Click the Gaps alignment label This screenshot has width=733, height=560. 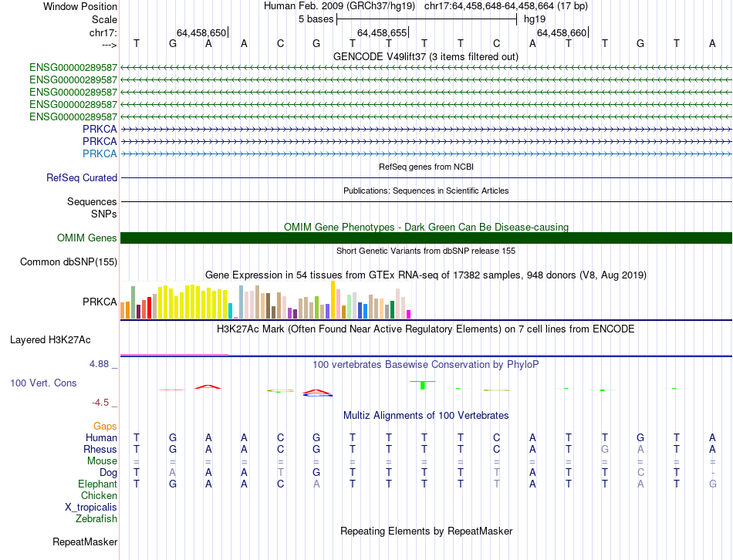coord(105,426)
